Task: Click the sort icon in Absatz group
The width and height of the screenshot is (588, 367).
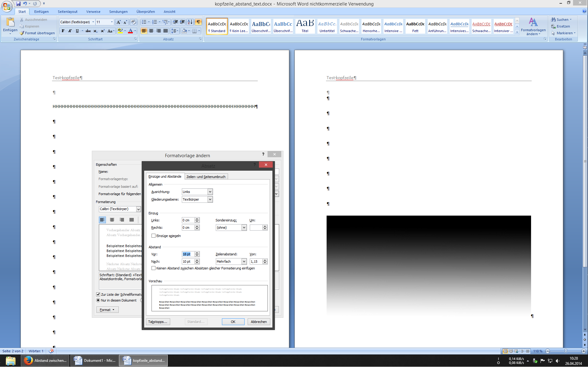Action: pos(190,22)
